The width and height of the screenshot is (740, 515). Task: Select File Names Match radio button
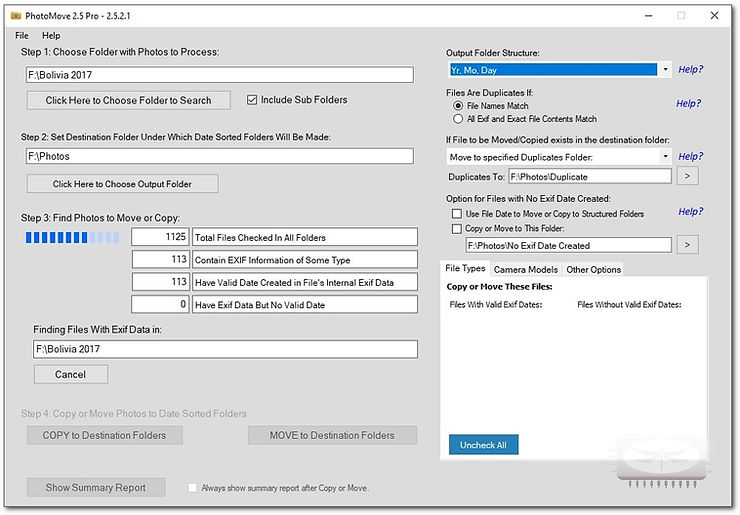coord(458,106)
